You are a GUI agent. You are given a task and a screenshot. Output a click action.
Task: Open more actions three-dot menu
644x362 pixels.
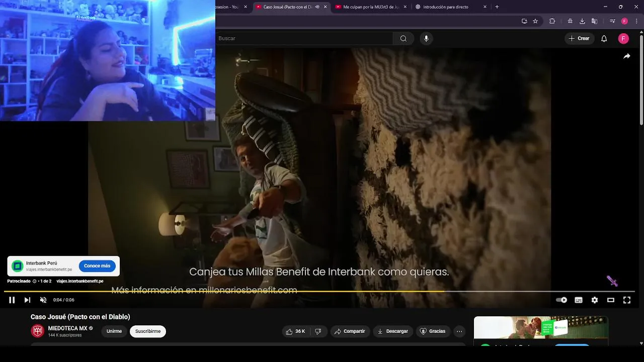(x=459, y=331)
